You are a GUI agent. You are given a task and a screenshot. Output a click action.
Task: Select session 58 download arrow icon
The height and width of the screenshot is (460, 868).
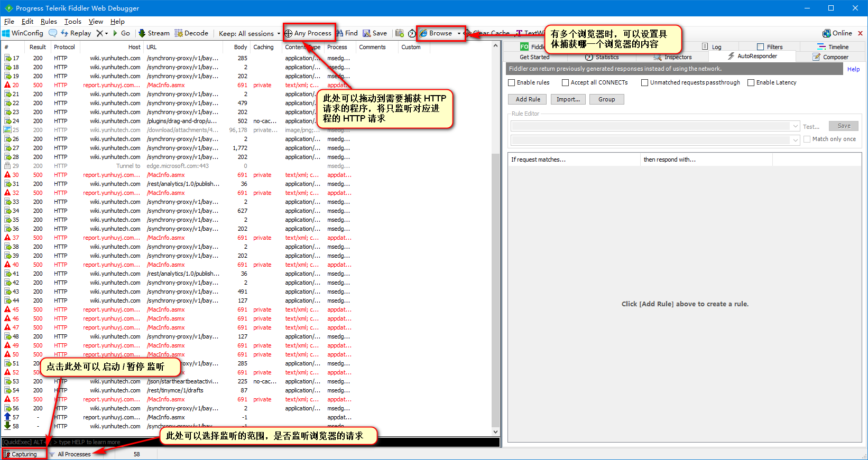[7, 426]
